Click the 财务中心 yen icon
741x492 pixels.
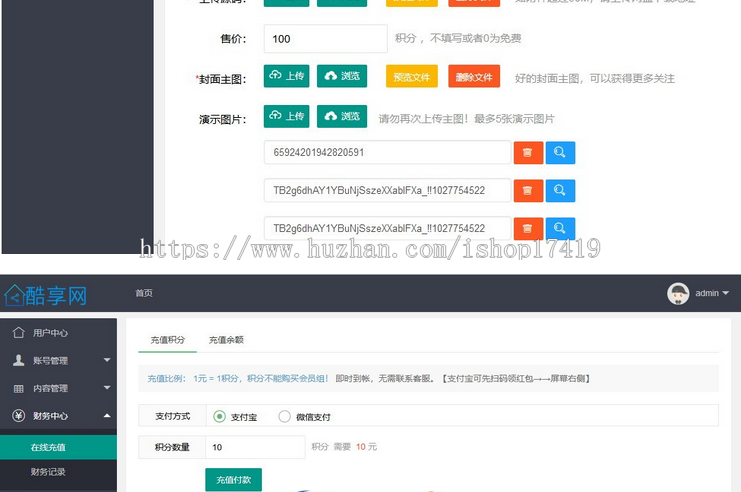coord(18,416)
